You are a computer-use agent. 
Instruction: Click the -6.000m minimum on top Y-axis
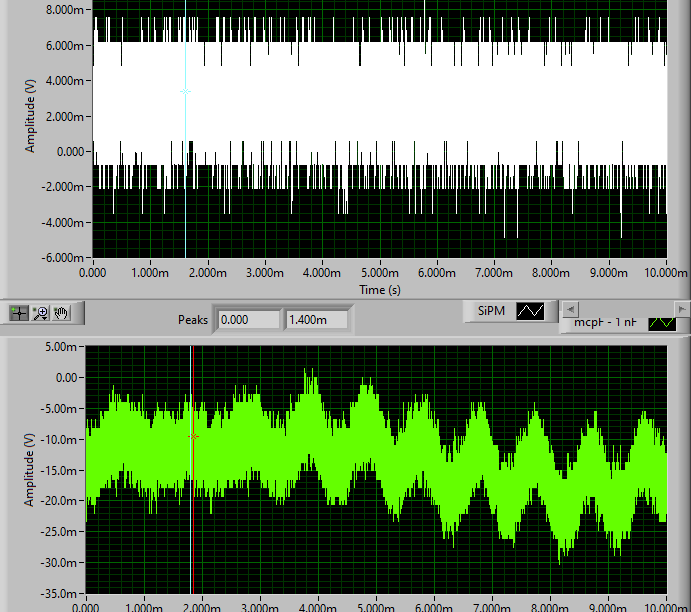tap(60, 257)
